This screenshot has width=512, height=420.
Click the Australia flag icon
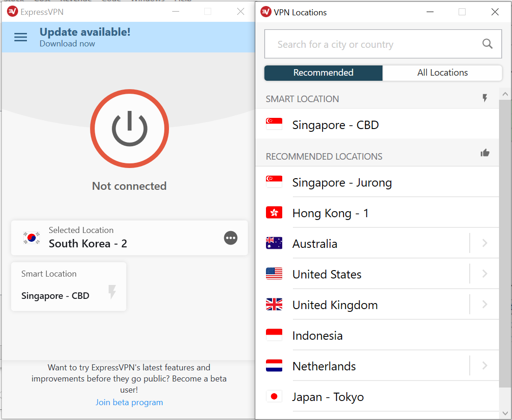coord(274,243)
